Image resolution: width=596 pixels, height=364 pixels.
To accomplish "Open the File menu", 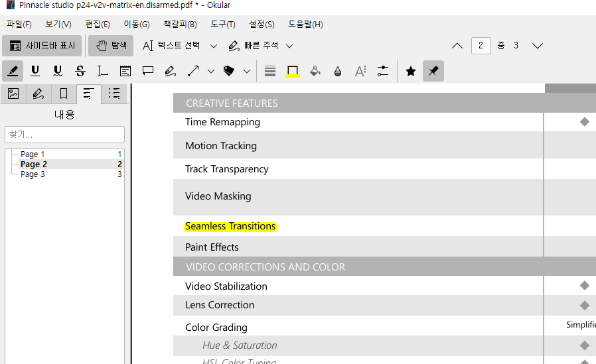I will click(19, 25).
